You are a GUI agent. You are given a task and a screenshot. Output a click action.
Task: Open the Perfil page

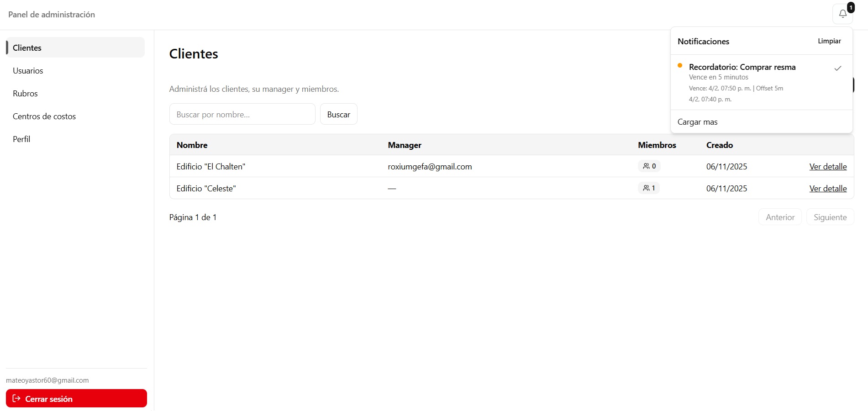[21, 139]
